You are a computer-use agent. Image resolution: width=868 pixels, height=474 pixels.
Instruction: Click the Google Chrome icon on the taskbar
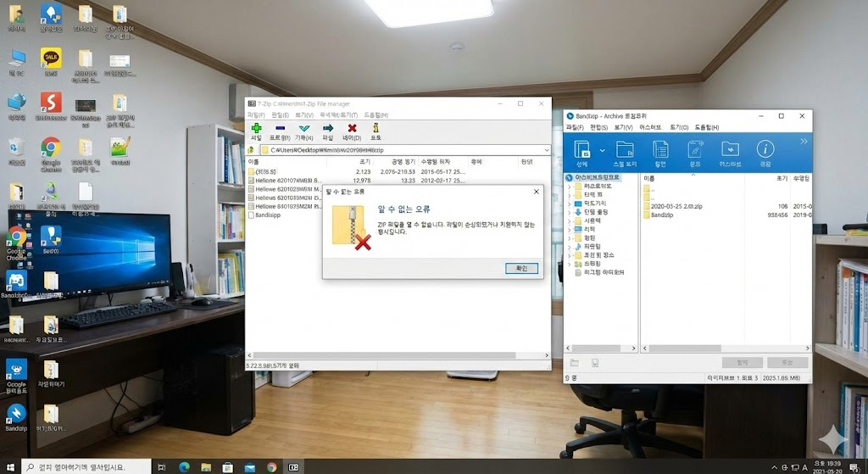(x=271, y=466)
